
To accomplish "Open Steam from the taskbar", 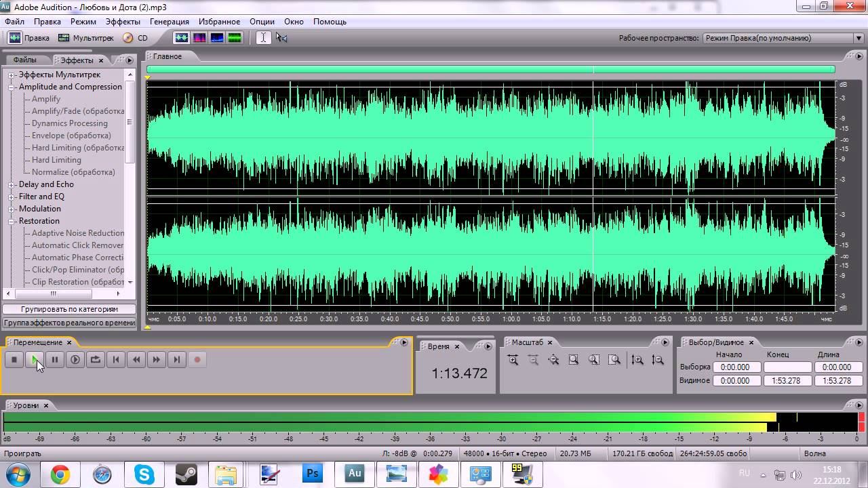I will point(186,474).
